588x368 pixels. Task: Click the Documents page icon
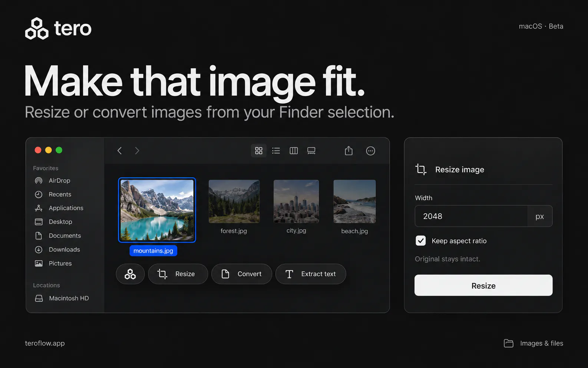click(x=39, y=236)
